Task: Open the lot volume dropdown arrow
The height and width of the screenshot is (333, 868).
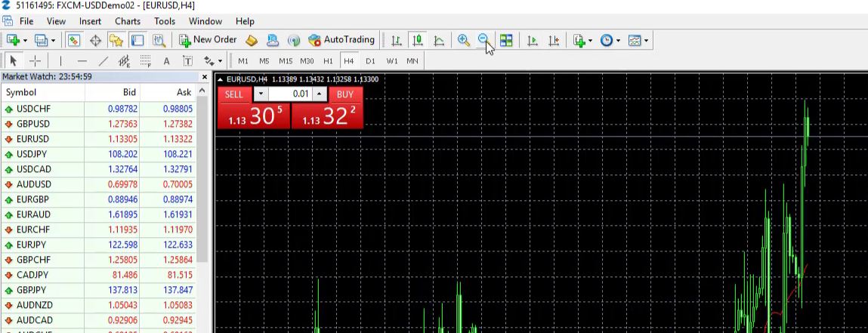Action: pyautogui.click(x=261, y=94)
